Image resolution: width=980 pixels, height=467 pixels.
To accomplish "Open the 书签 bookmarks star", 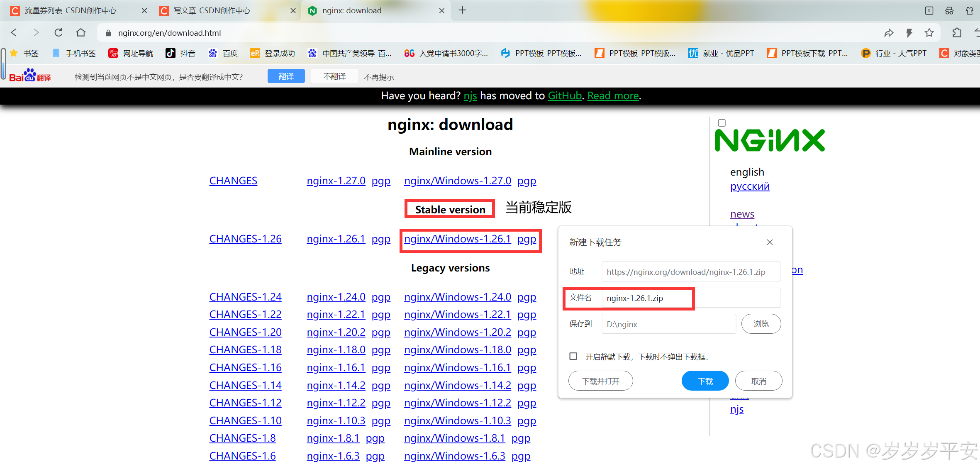I will (x=24, y=53).
